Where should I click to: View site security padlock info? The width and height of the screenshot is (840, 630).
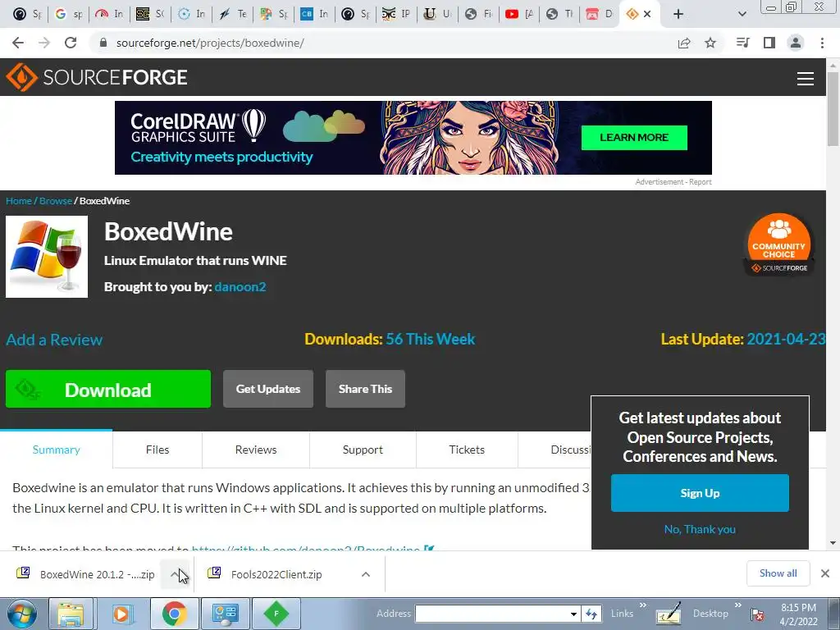pyautogui.click(x=103, y=43)
